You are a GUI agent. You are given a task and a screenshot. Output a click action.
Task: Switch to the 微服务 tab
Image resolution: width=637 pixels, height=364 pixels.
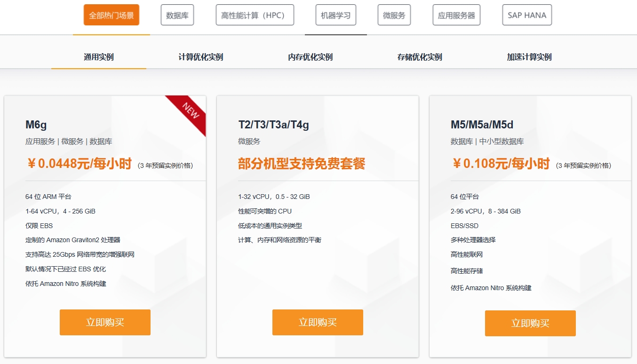click(394, 15)
